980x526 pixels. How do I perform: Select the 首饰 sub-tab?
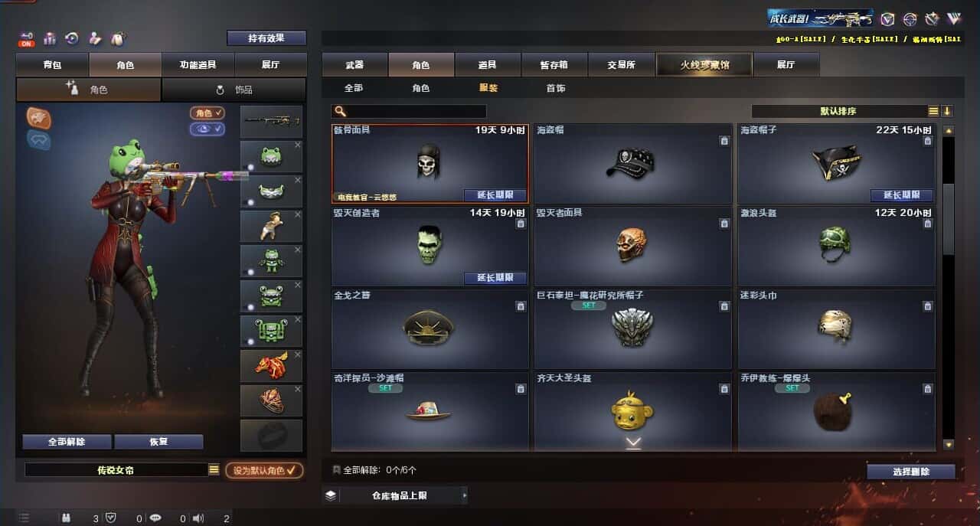(556, 88)
